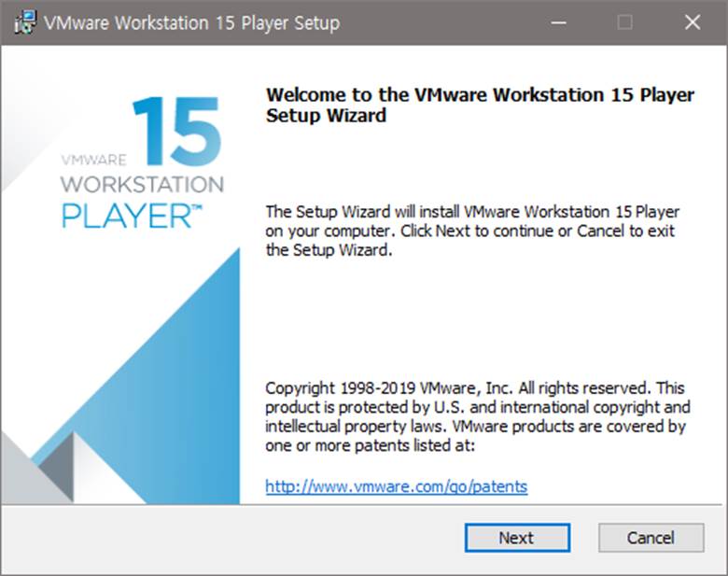
Task: Click the "Setup Wizard" second heading line
Action: pyautogui.click(x=326, y=117)
